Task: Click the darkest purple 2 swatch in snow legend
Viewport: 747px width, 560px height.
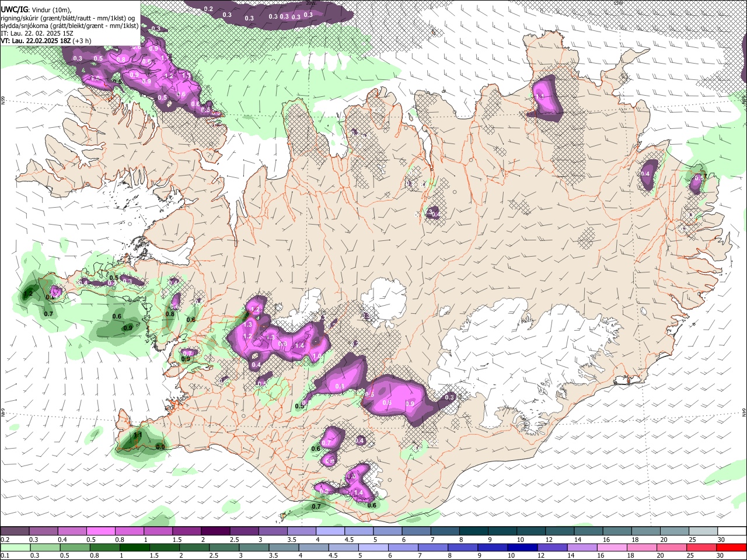Action: tap(215, 531)
